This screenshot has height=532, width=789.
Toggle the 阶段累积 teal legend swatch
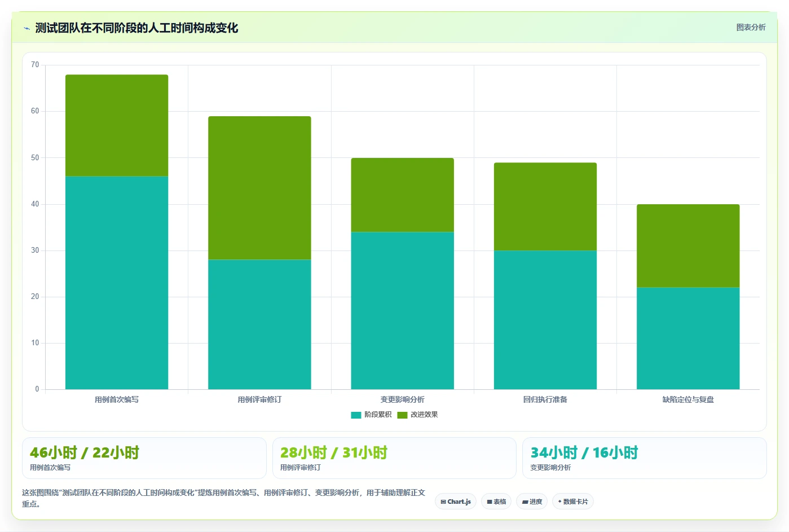[x=356, y=415]
